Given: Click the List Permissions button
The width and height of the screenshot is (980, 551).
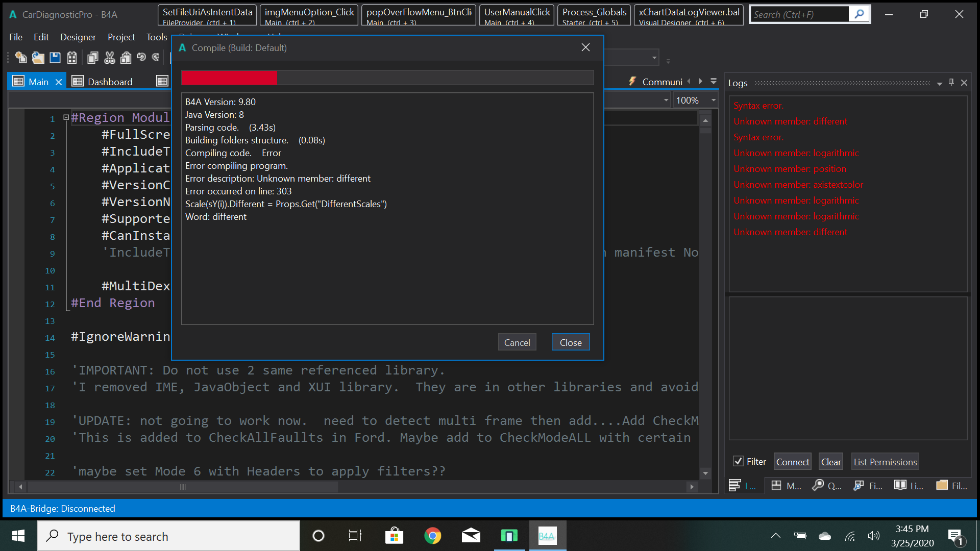Looking at the screenshot, I should [x=885, y=462].
